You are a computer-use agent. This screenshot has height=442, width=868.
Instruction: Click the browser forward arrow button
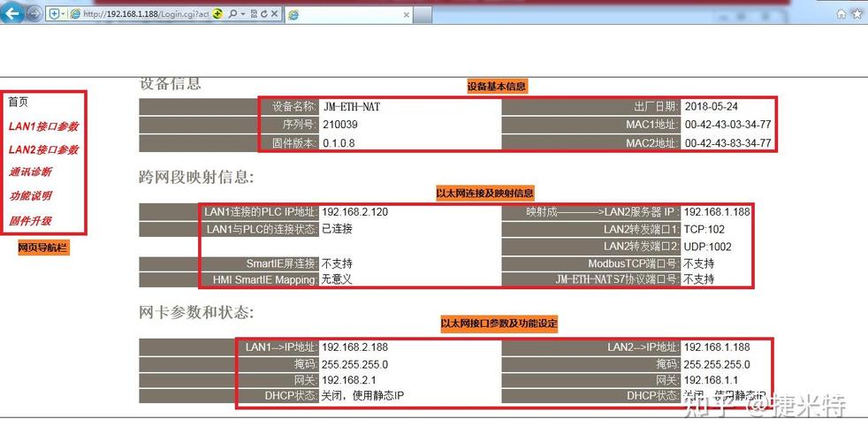(34, 13)
